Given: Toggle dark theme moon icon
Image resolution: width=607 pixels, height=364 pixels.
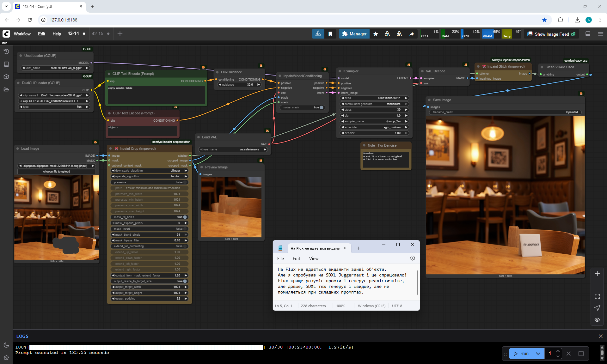Looking at the screenshot, I should click(x=6, y=345).
